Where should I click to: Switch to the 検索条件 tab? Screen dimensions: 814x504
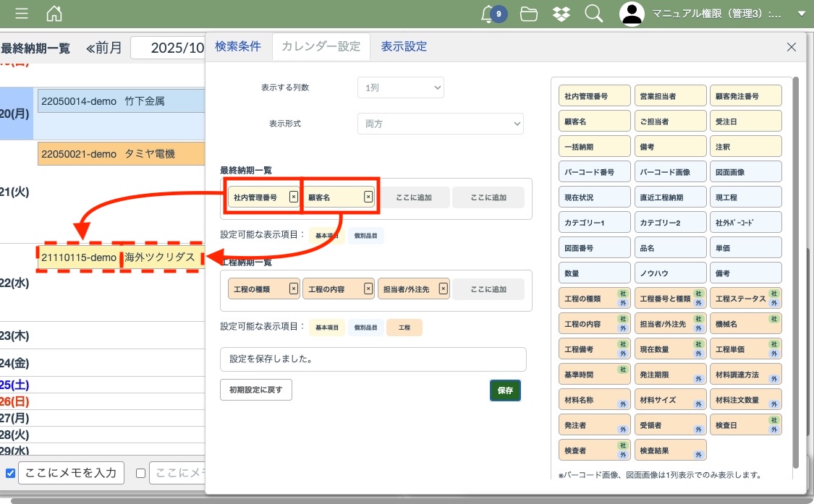237,46
